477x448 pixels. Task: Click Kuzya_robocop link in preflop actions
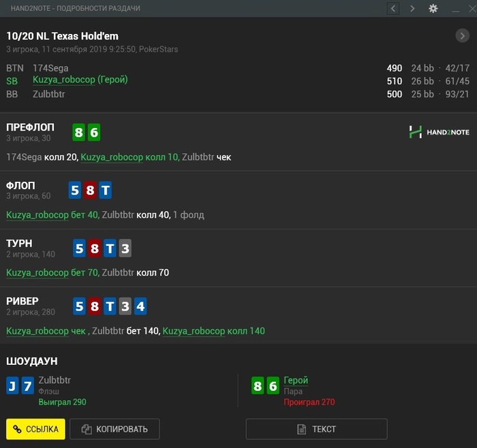point(112,157)
